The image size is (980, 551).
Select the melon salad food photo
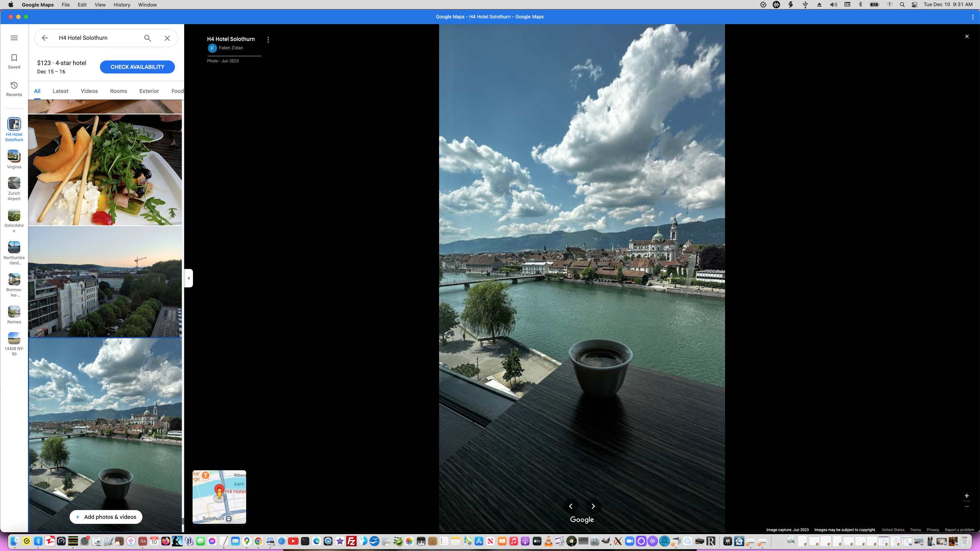tap(105, 170)
